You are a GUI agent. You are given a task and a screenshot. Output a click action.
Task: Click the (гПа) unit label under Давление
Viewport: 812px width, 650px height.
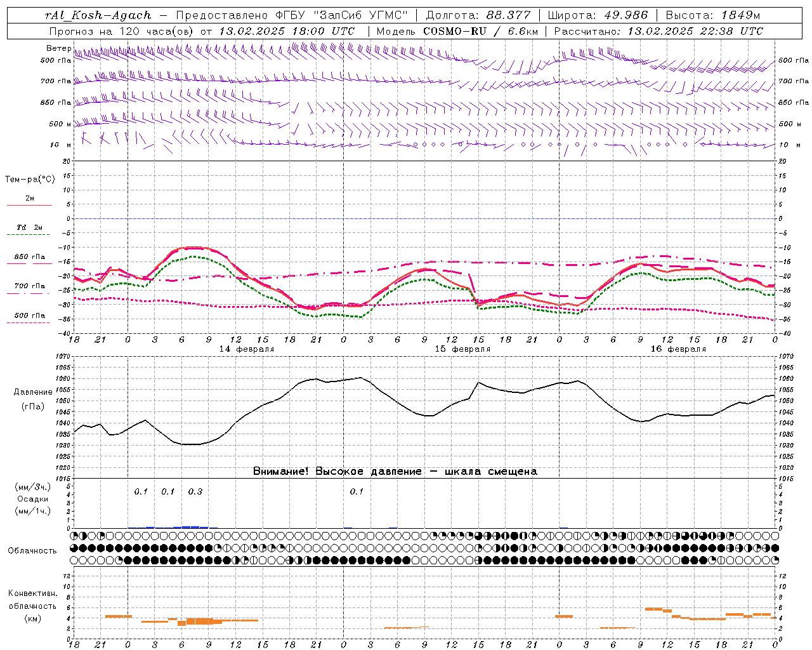32,406
